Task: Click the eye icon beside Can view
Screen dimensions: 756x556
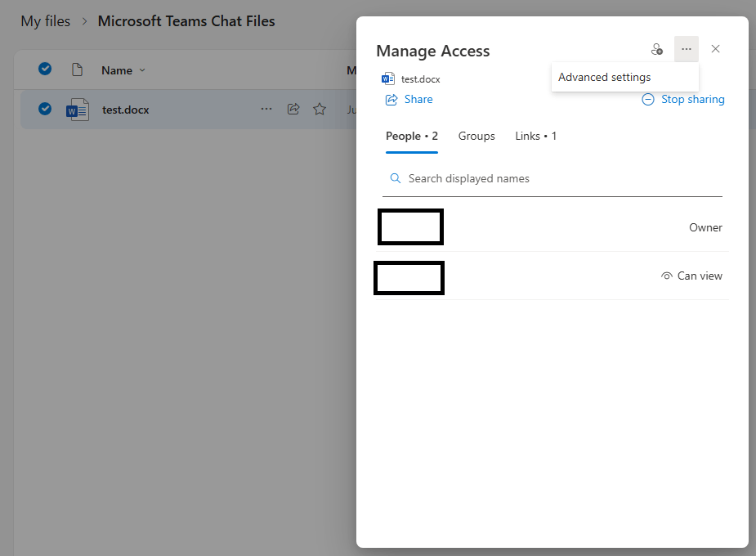Action: [665, 276]
